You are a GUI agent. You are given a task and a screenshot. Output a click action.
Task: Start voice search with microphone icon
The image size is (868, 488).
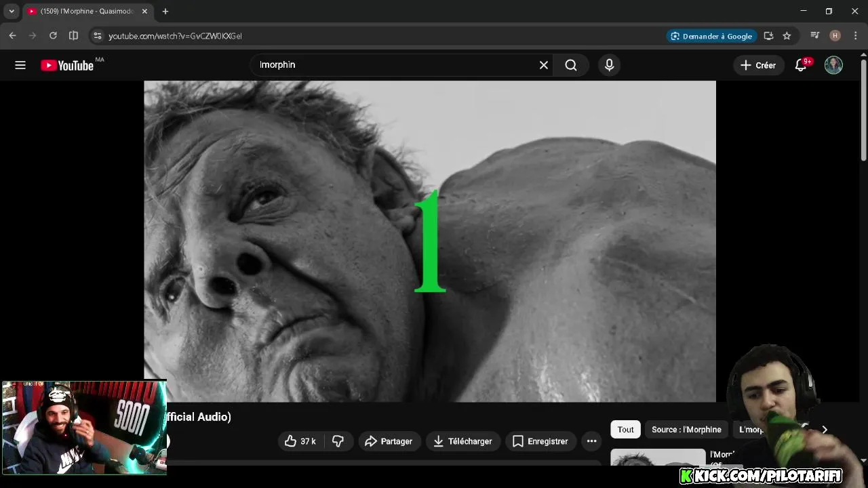tap(609, 65)
